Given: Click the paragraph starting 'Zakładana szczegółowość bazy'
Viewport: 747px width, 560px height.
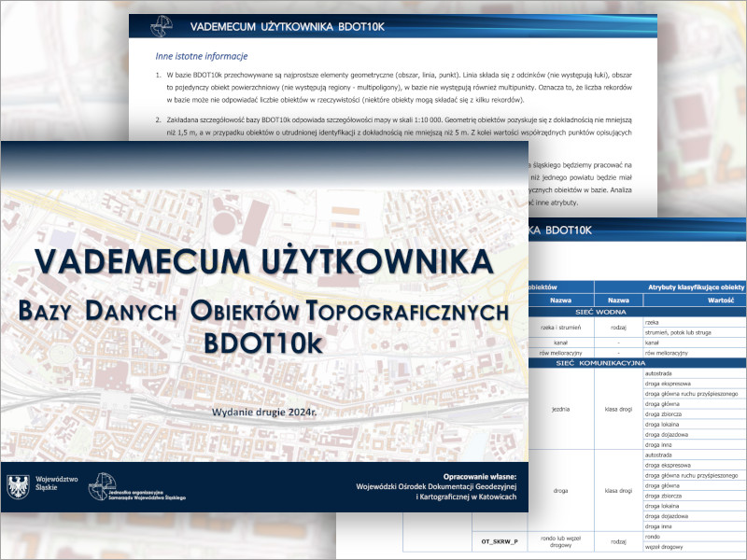Looking at the screenshot, I should tap(400, 126).
